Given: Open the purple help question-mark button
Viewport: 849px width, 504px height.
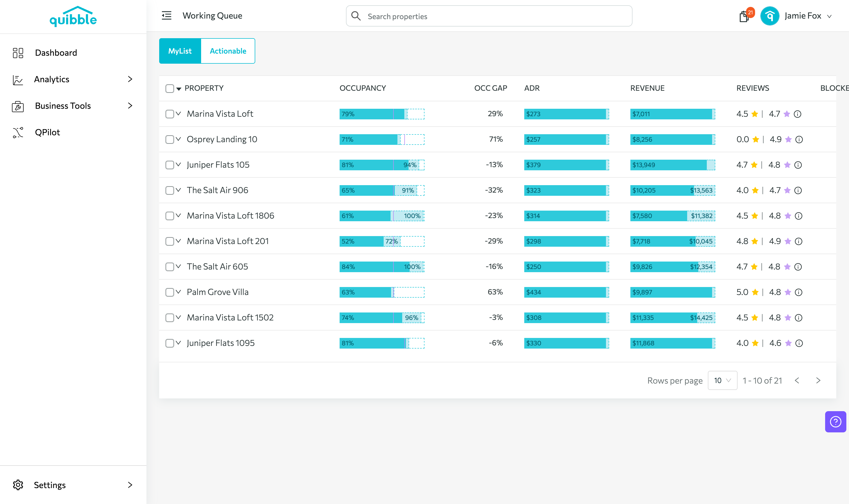Looking at the screenshot, I should (x=835, y=422).
